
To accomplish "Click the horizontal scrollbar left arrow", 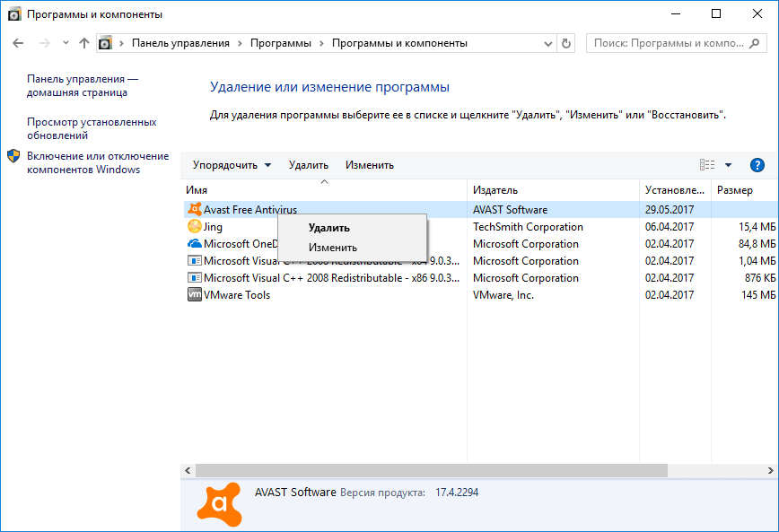I will [188, 470].
